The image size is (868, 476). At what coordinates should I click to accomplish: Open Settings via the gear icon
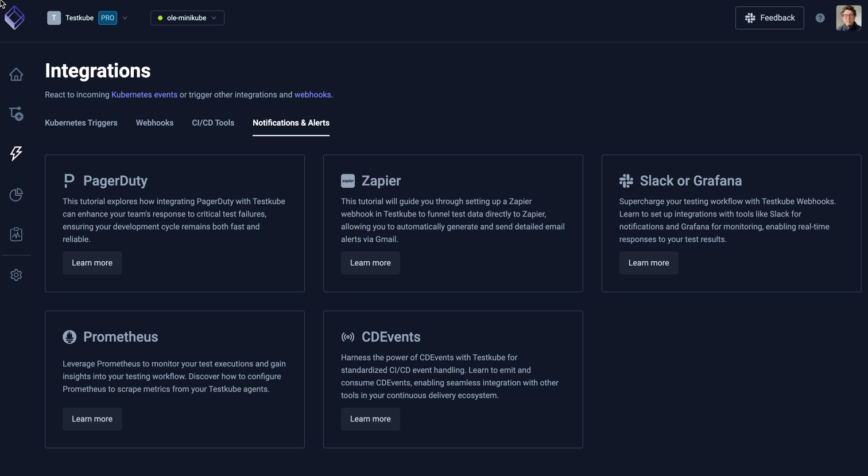point(15,275)
